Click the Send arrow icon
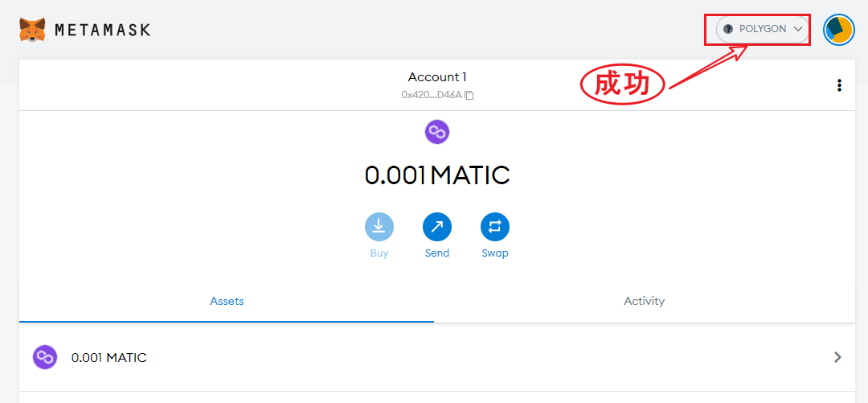Viewport: 868px width, 403px height. 437,227
